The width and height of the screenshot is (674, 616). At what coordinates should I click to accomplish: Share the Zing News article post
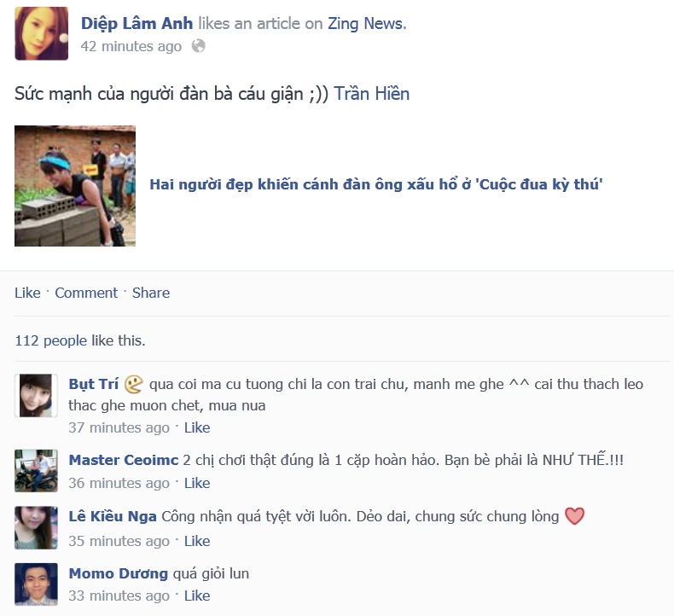[x=151, y=293]
